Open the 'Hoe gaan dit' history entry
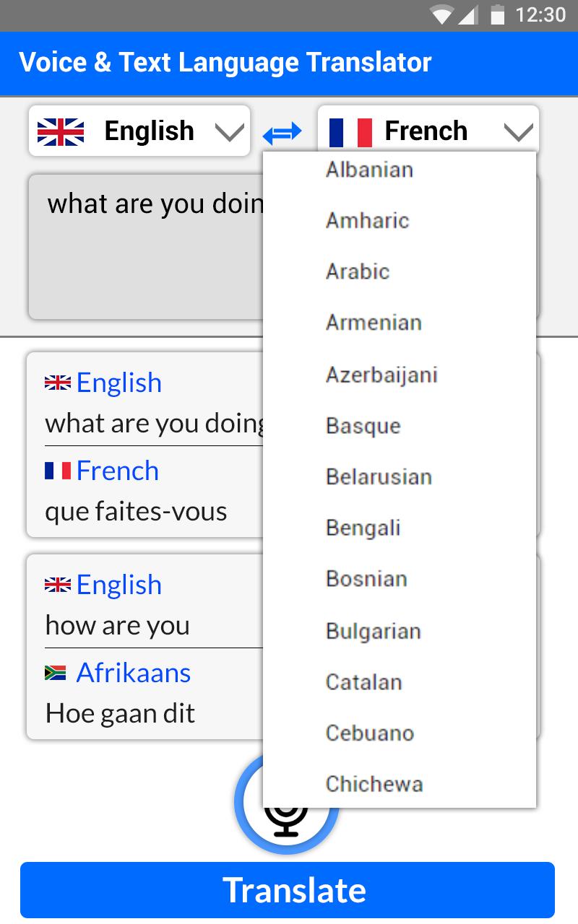The width and height of the screenshot is (578, 924). [283, 647]
